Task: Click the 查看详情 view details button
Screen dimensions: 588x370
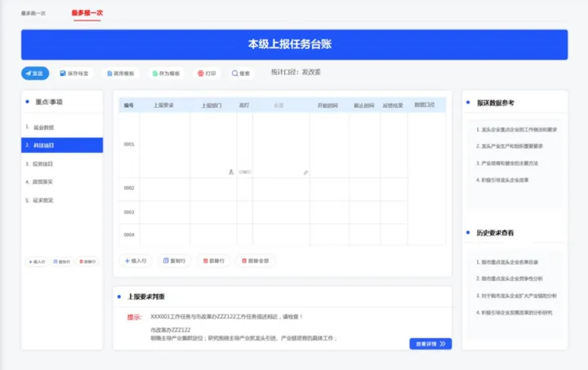Action: click(430, 344)
